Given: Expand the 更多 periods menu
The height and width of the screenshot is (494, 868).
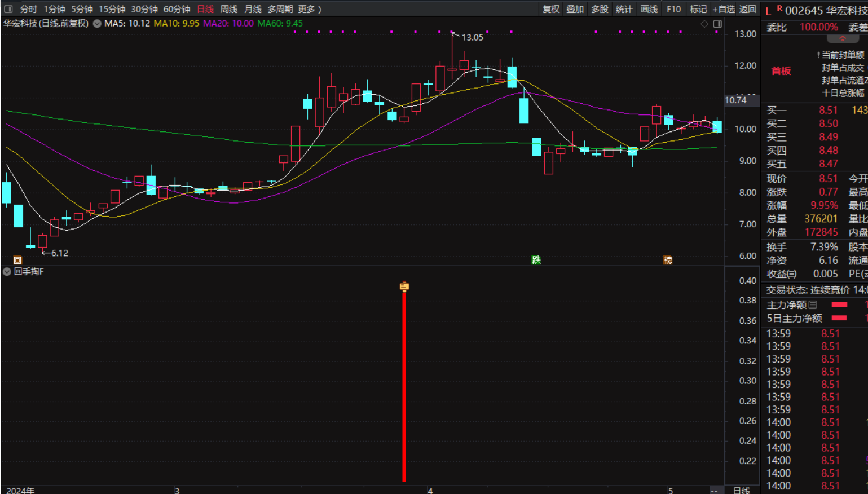Looking at the screenshot, I should [310, 9].
